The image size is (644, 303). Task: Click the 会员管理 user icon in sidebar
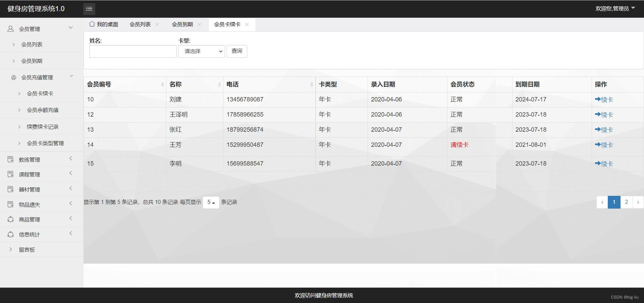pos(11,29)
